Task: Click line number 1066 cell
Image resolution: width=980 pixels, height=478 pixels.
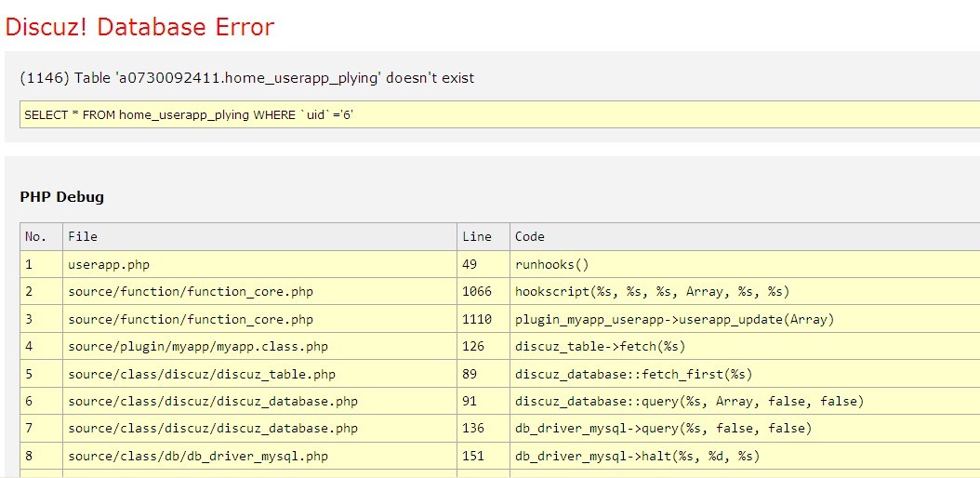Action: pyautogui.click(x=483, y=292)
